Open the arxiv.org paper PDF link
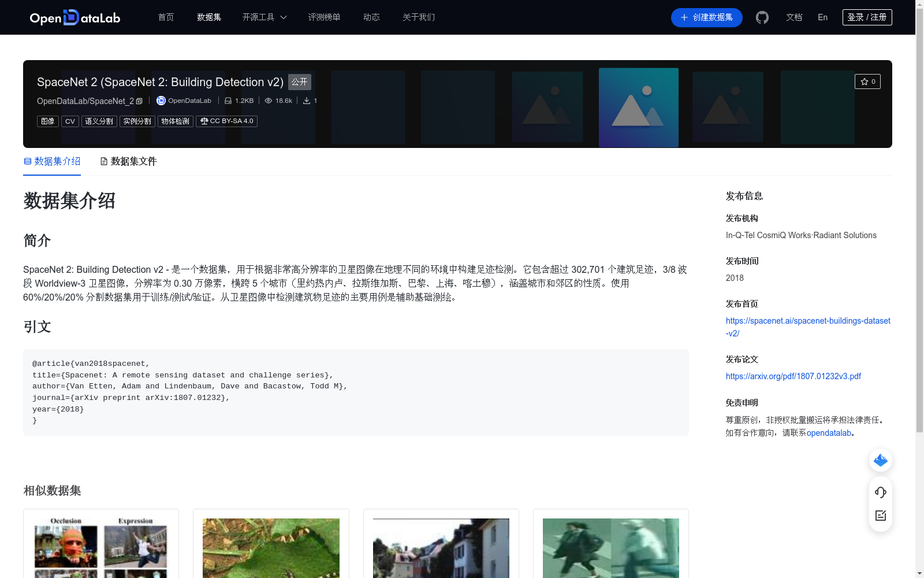 pos(793,376)
